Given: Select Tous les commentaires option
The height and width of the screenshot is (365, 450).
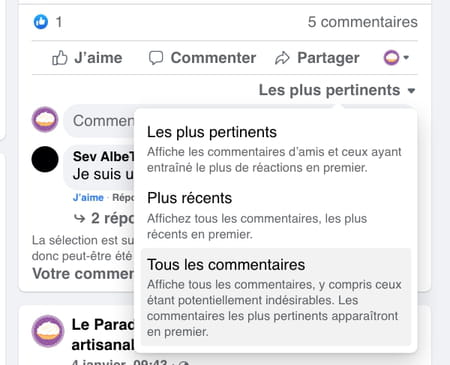Looking at the screenshot, I should coord(276,297).
